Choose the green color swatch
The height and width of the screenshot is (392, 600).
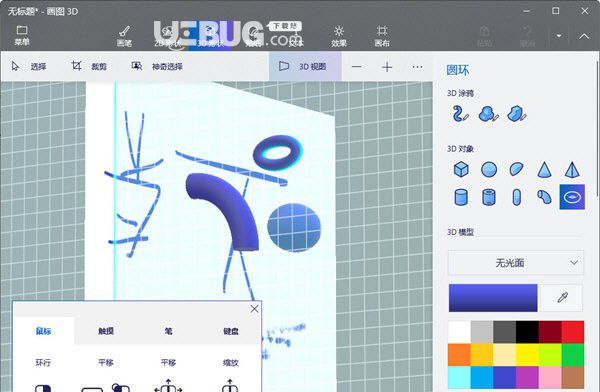tap(573, 354)
